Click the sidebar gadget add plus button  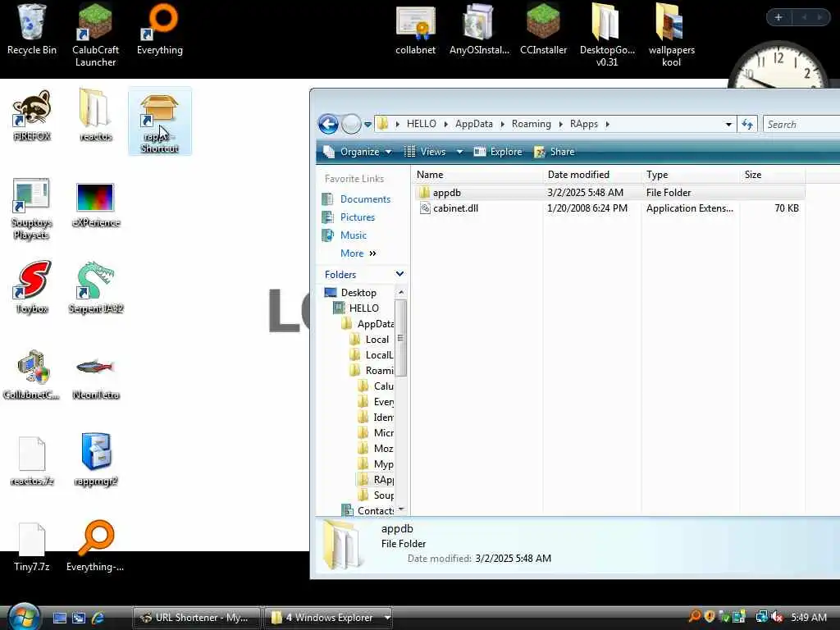[x=778, y=17]
